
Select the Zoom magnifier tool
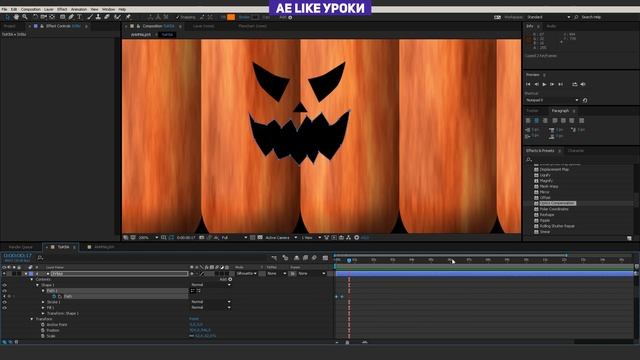pyautogui.click(x=25, y=17)
